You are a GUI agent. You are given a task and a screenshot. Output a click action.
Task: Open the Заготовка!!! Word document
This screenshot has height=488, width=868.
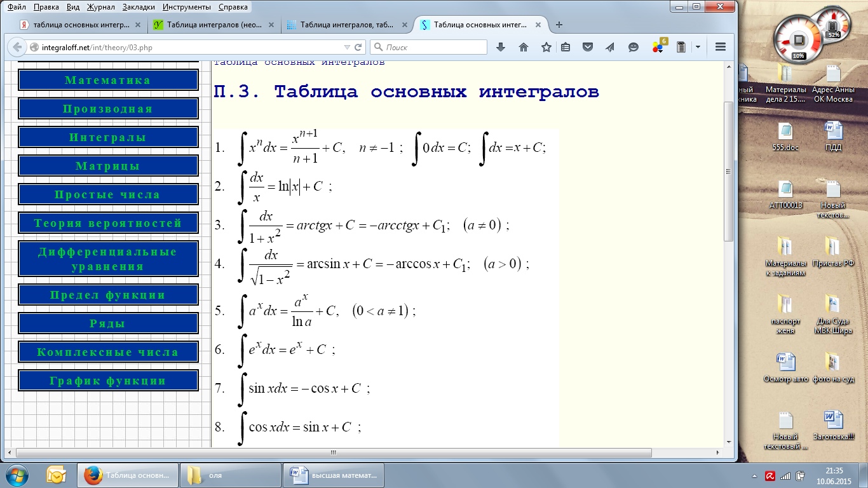coord(833,425)
